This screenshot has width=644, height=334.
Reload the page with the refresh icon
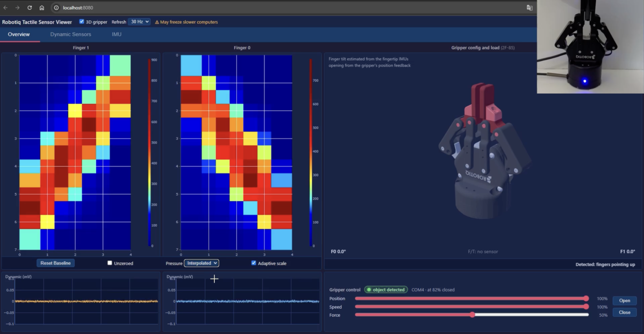pos(30,8)
